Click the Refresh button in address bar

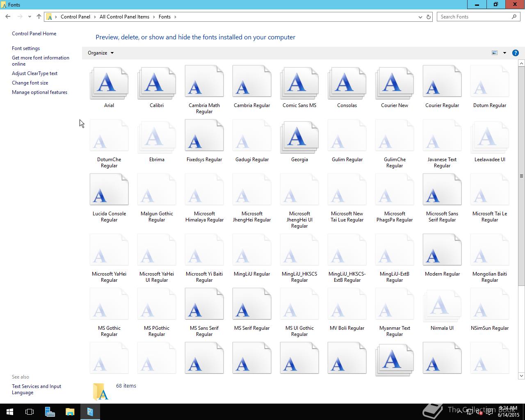(429, 17)
